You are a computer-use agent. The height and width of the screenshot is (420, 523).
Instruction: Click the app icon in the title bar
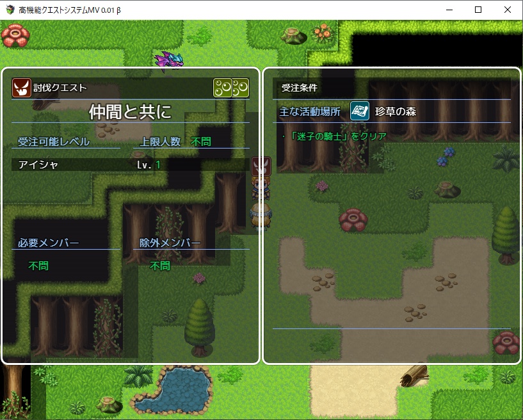[x=10, y=10]
